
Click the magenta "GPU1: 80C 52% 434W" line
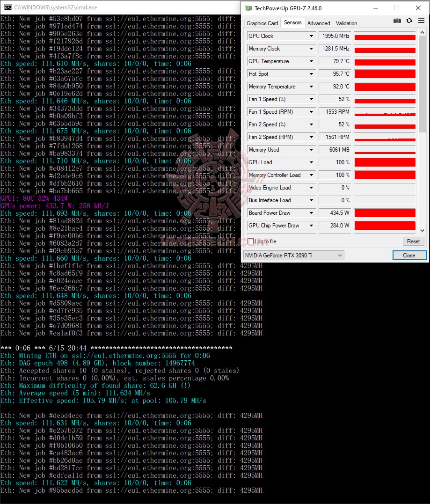34,198
